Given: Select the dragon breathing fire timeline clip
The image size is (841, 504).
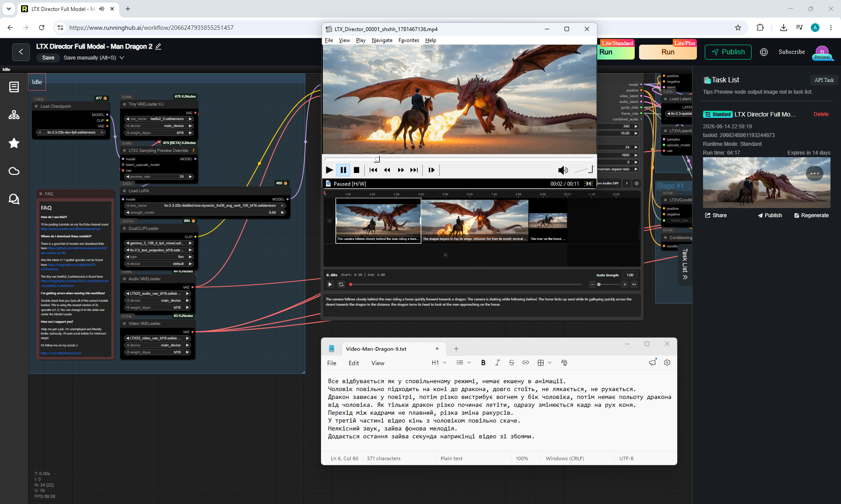Looking at the screenshot, I should click(475, 221).
